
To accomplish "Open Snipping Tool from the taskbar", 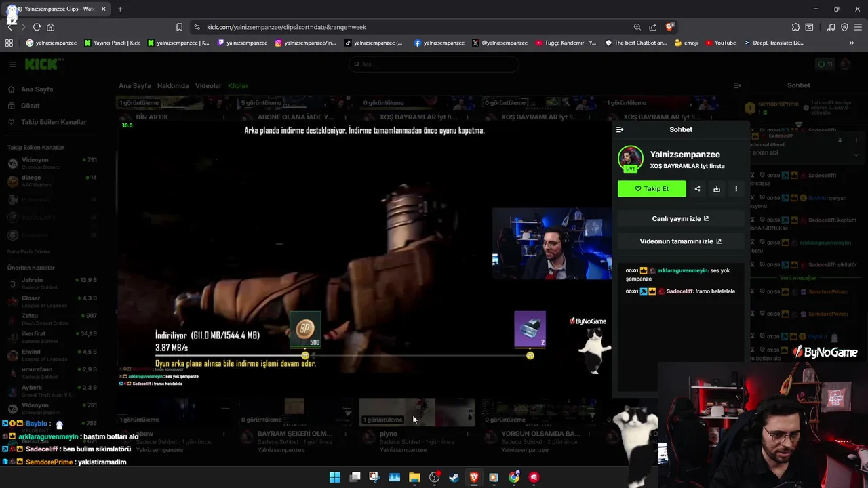I will tap(374, 477).
